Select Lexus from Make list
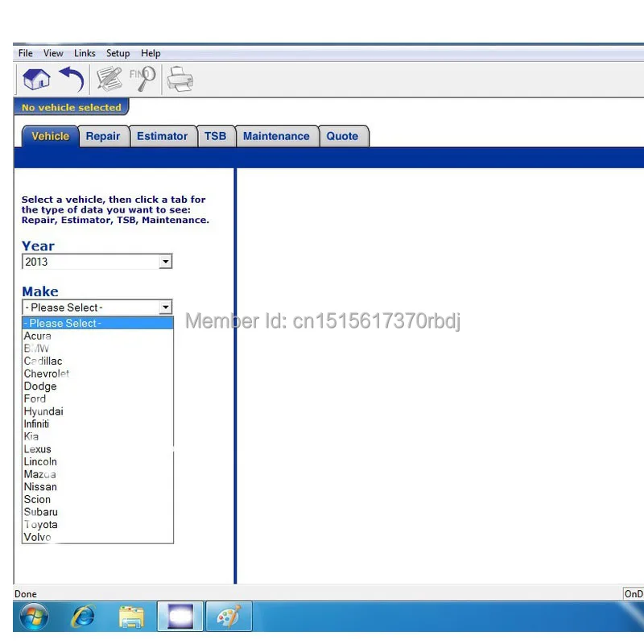This screenshot has height=644, width=644. (x=97, y=449)
